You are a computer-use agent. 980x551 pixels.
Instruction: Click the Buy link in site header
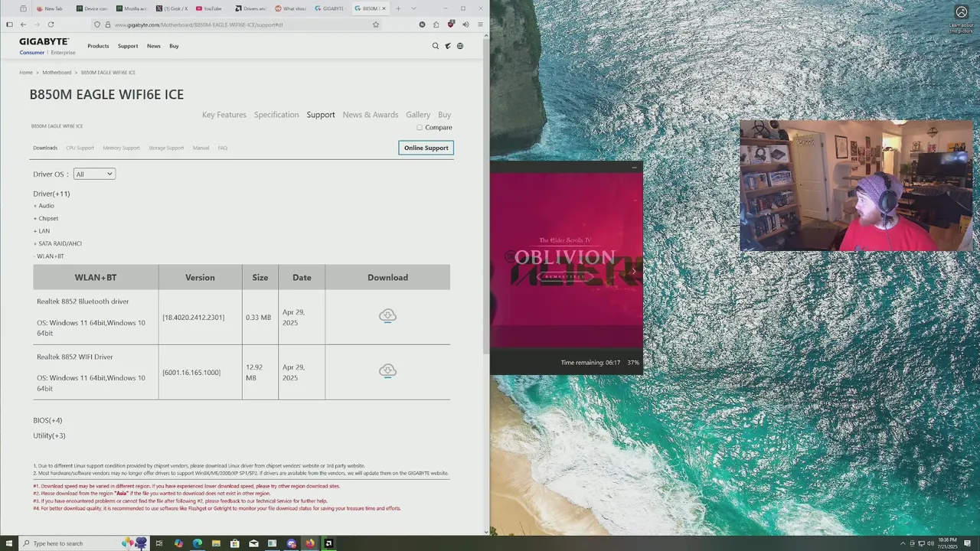tap(174, 46)
